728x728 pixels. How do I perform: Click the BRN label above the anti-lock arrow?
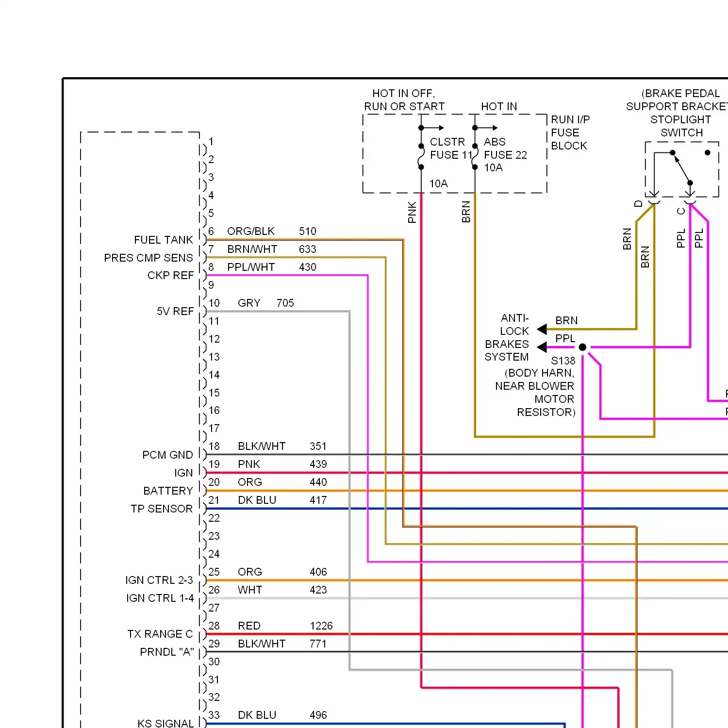coord(566,320)
